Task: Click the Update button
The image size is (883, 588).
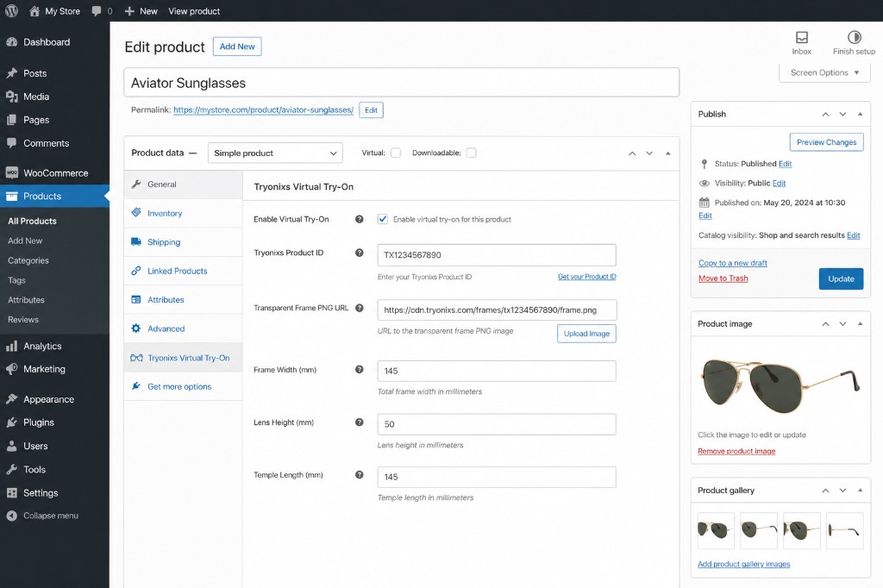Action: (x=841, y=278)
